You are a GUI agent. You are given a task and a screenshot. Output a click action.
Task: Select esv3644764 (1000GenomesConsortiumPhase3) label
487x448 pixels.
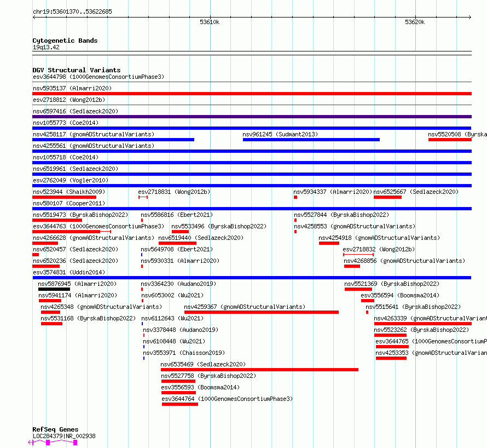(227, 399)
